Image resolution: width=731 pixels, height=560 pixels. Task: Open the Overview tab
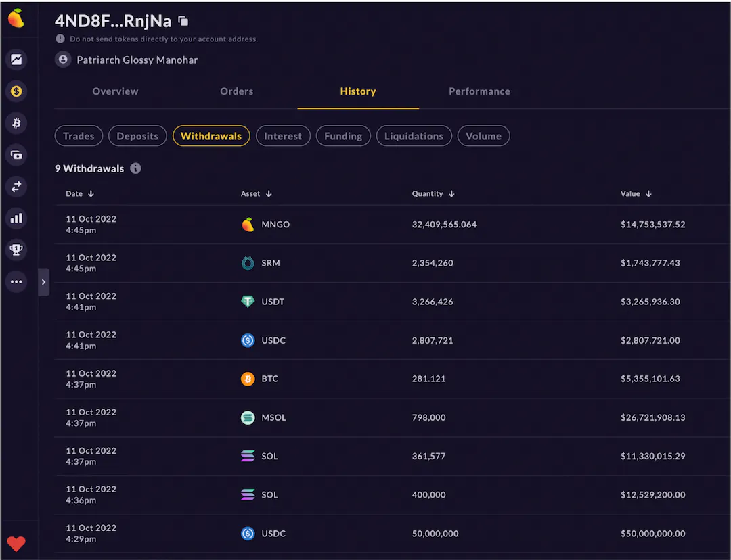(x=115, y=91)
